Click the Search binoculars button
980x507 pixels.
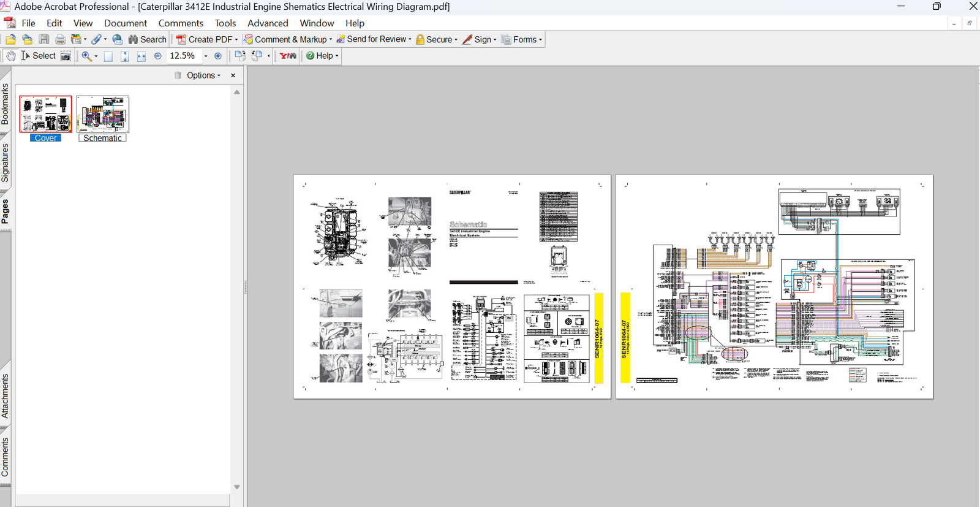(147, 39)
